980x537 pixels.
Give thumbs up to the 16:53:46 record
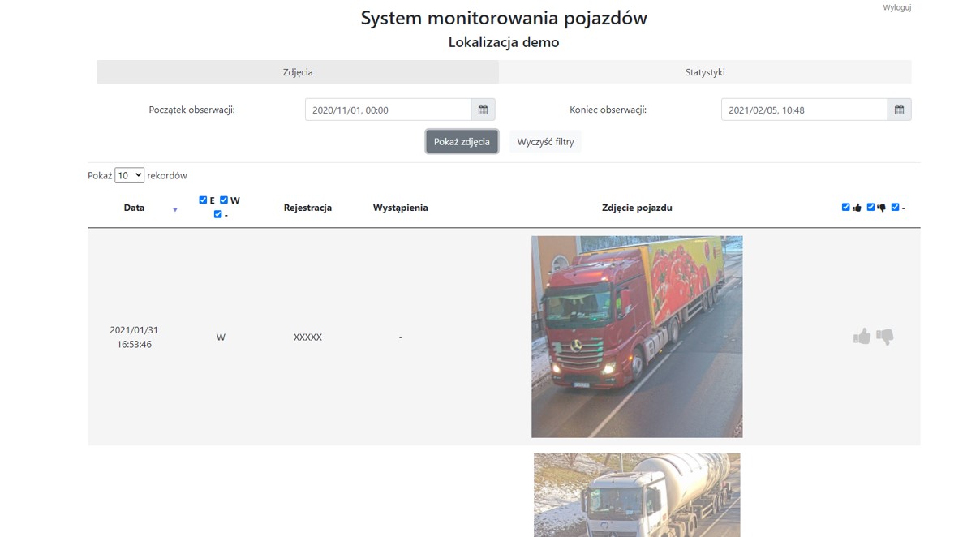(x=862, y=337)
